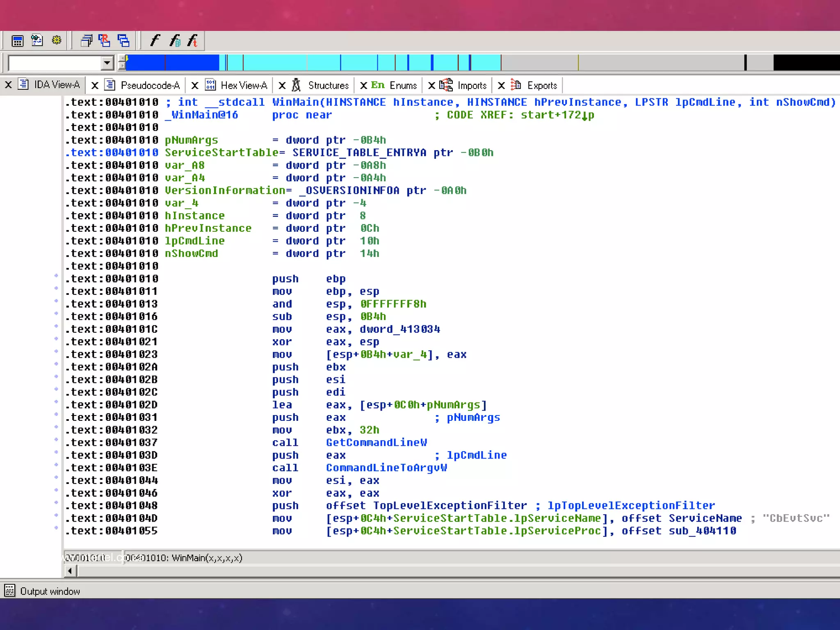The width and height of the screenshot is (840, 630).
Task: Open the empty combo box dropdown arrow
Action: tap(107, 63)
